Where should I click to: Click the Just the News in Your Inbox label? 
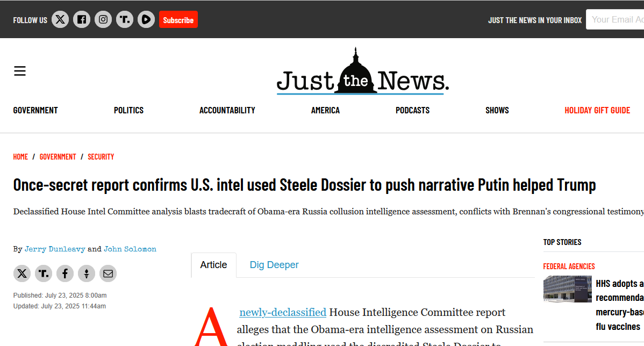click(535, 20)
